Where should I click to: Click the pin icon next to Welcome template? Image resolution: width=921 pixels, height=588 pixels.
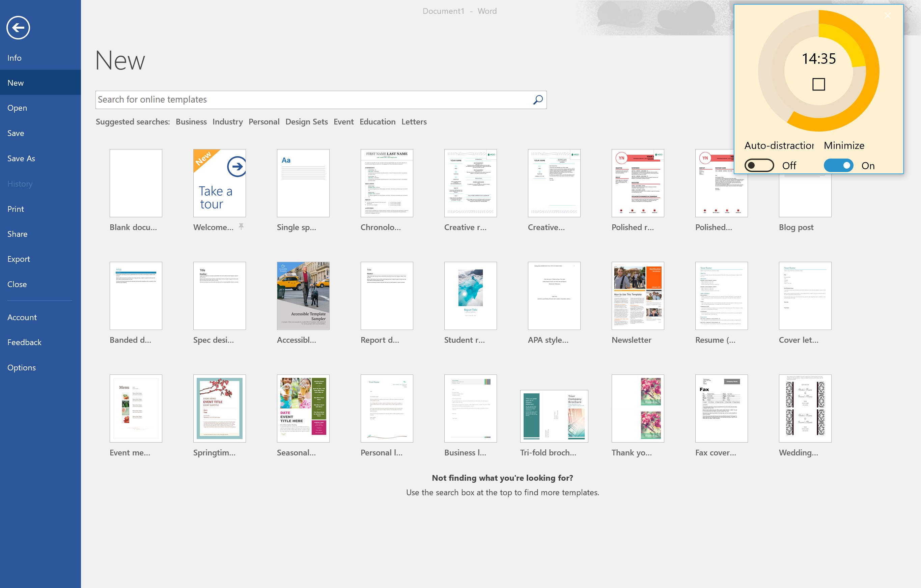pyautogui.click(x=241, y=226)
